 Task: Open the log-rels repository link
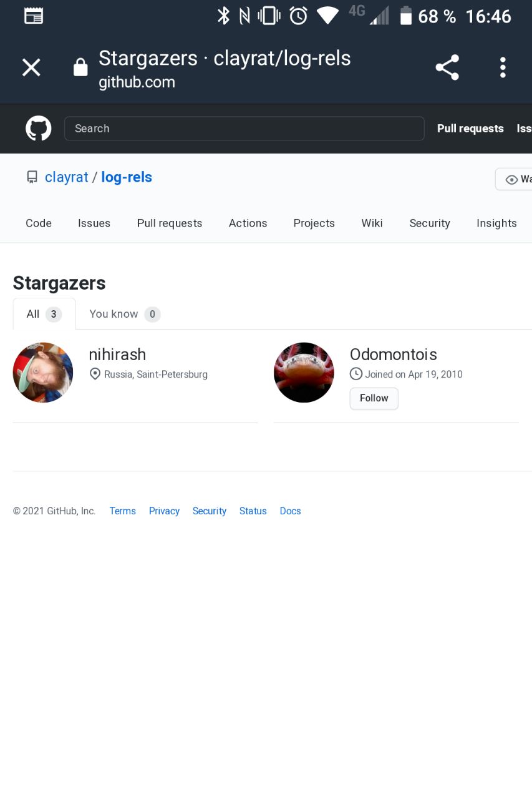tap(127, 177)
